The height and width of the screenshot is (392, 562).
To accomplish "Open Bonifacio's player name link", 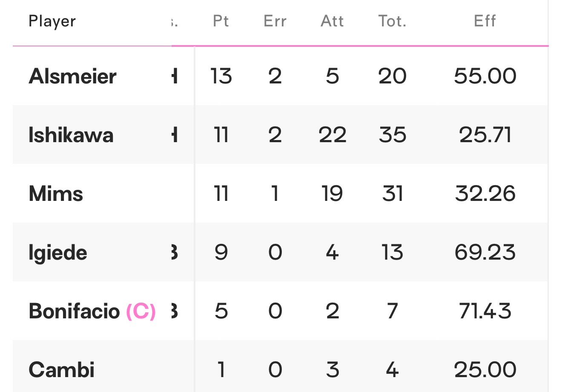I will point(74,312).
